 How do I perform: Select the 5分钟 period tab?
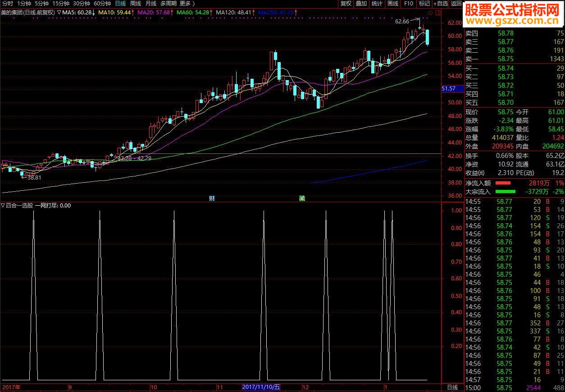click(x=42, y=4)
